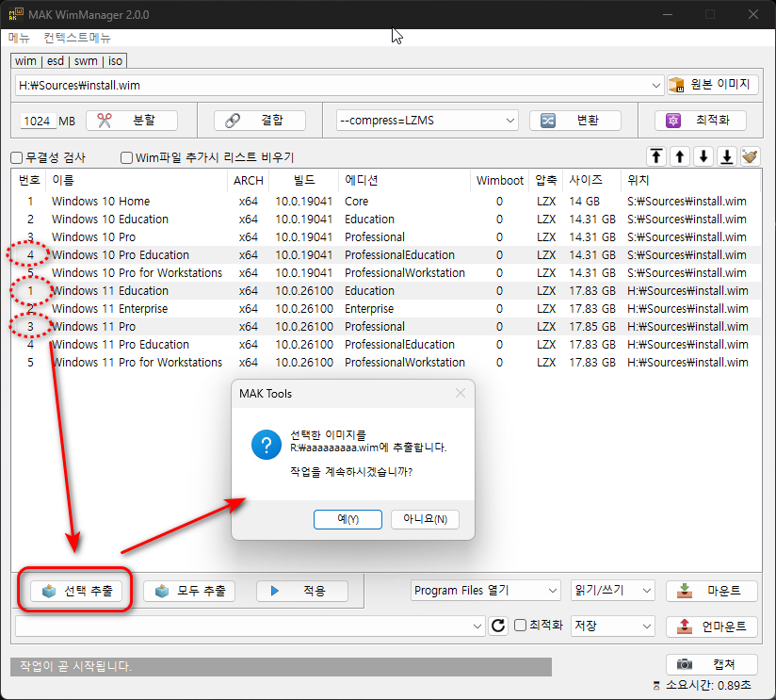Sort by the 번호 column header
Viewport: 776px width, 700px height.
pyautogui.click(x=28, y=180)
